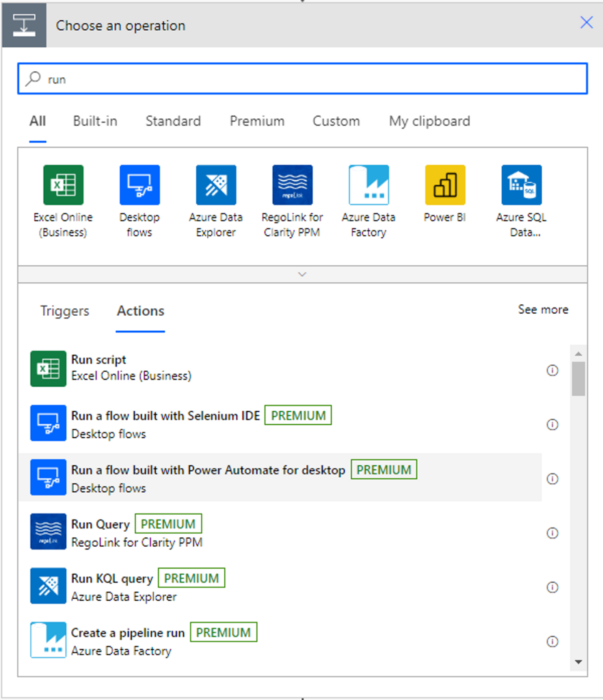
Task: Choose the Azure Data Explorer connector icon
Action: coord(216,185)
